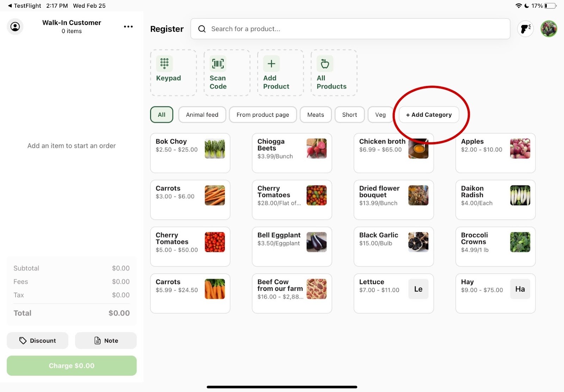Click the TestFlight back arrow
564x392 pixels.
coord(10,6)
